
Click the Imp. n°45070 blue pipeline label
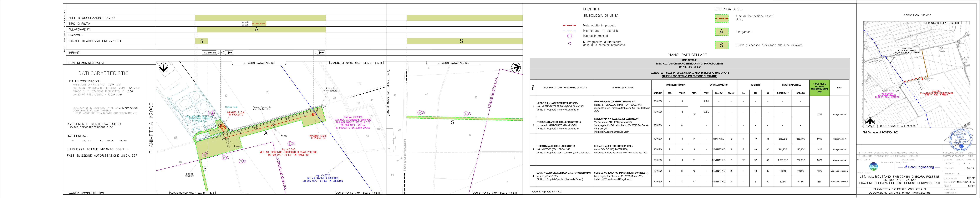[x=323, y=178]
